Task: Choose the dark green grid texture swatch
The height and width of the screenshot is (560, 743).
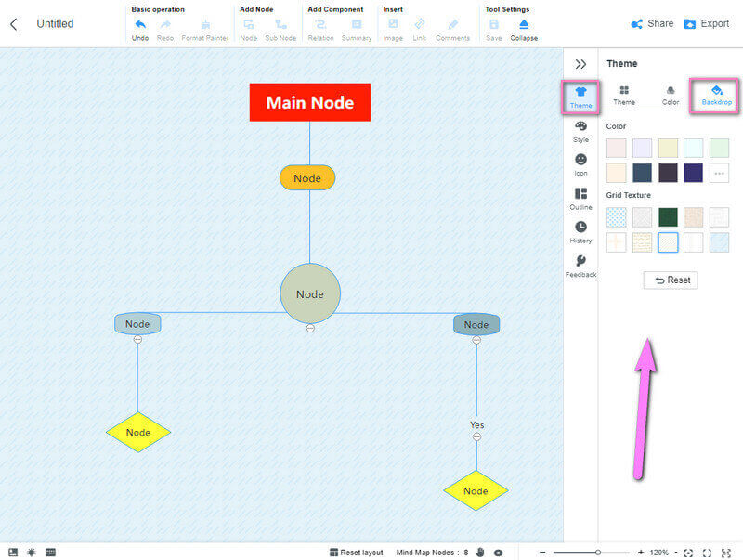Action: point(667,217)
